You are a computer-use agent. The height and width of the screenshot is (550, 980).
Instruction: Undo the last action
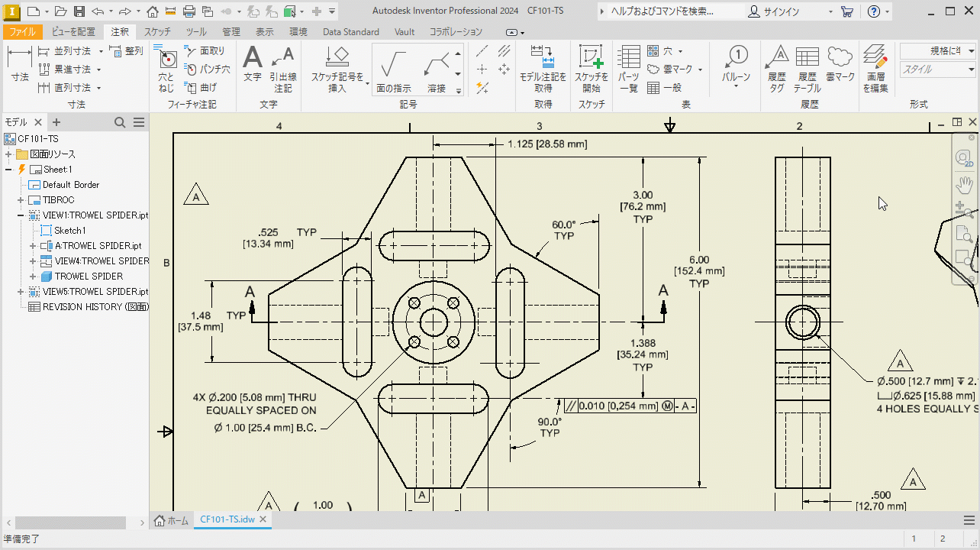pos(98,11)
